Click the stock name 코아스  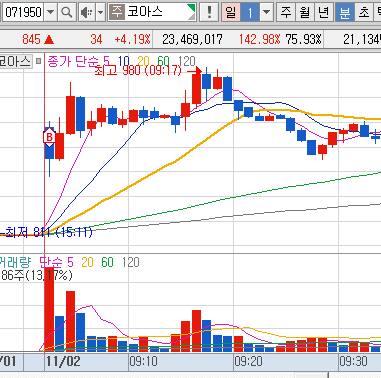tap(145, 12)
